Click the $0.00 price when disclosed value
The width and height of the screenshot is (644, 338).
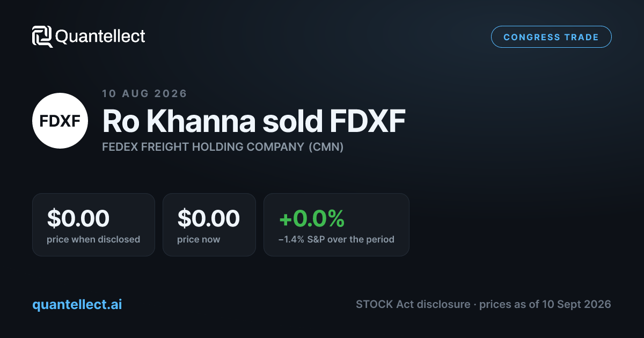(78, 218)
